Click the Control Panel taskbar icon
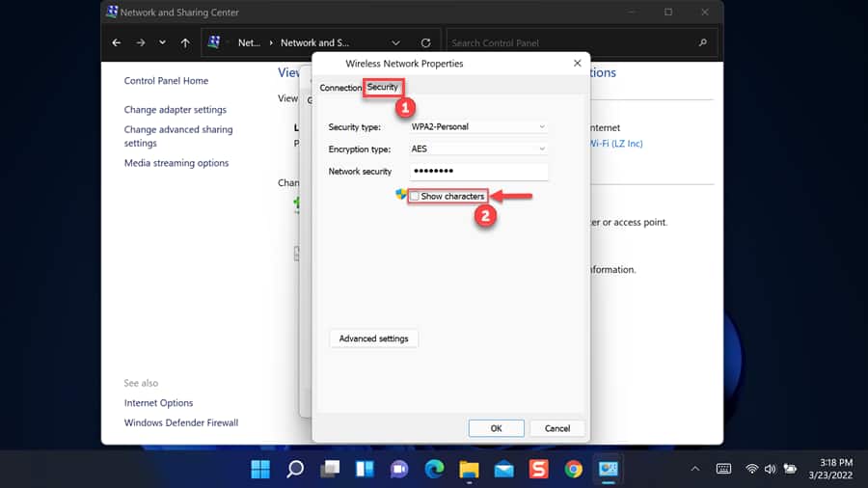 pyautogui.click(x=608, y=469)
